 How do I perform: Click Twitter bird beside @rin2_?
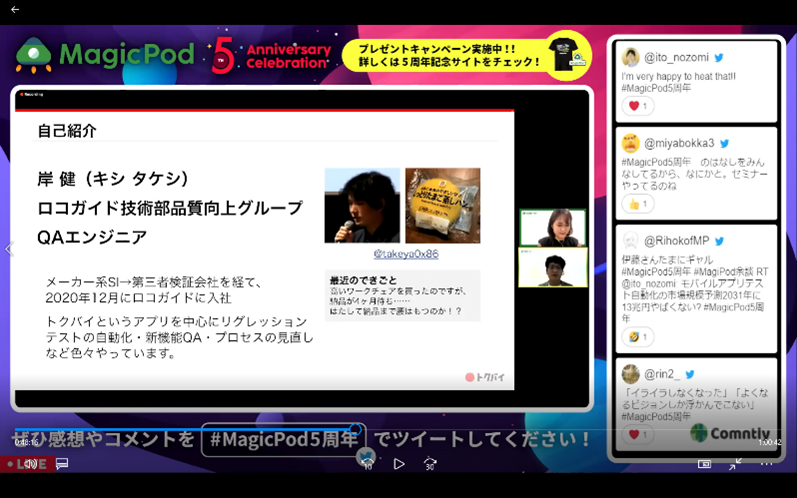coord(690,375)
